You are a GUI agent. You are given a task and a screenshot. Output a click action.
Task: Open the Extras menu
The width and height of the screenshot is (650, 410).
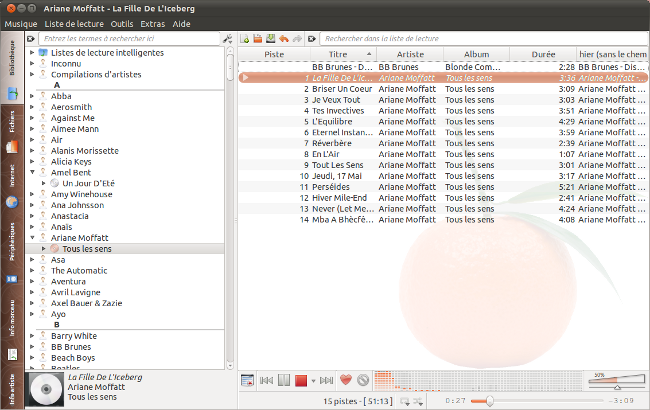point(153,24)
